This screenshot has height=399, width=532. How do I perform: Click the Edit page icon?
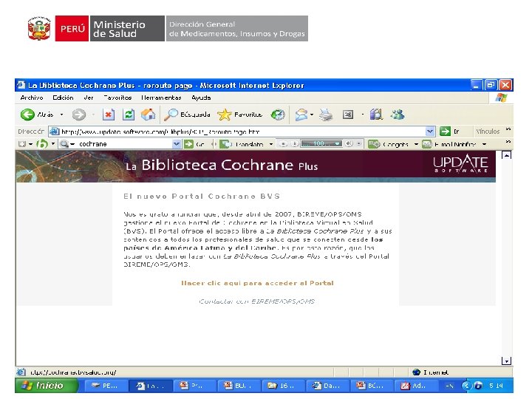[348, 115]
